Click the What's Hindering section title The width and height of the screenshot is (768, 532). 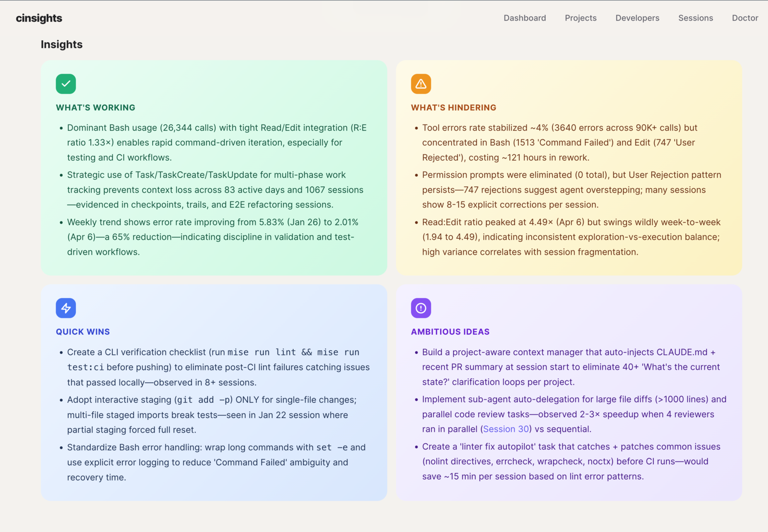454,108
